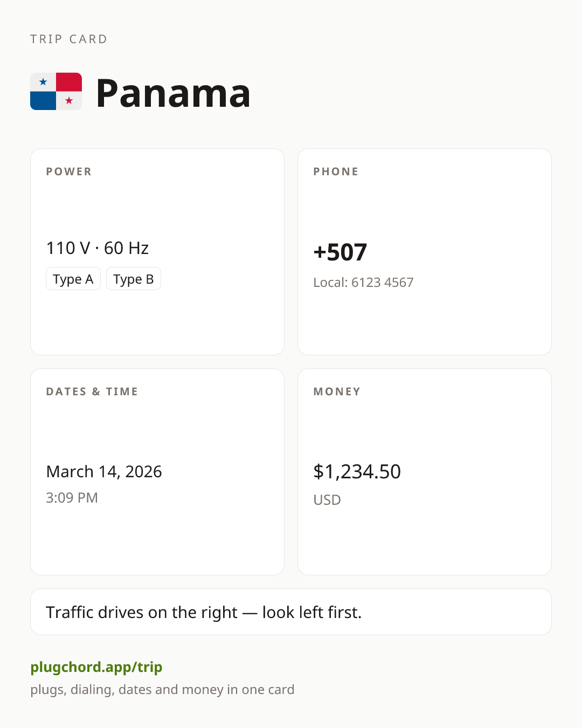Click the red quadrant of the flag
The image size is (582, 728).
point(69,82)
